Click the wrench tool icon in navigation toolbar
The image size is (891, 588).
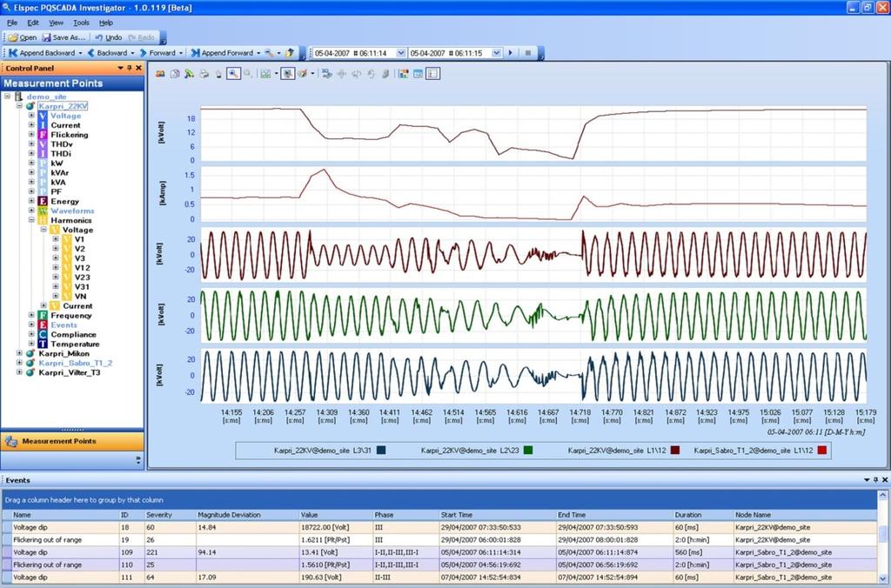(270, 53)
